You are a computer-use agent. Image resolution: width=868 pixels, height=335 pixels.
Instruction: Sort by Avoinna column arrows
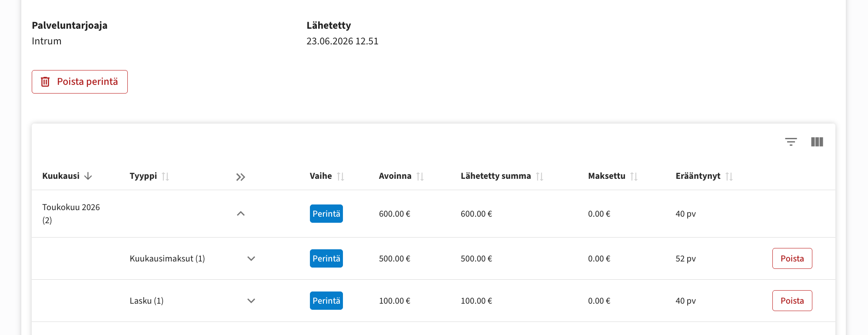420,176
